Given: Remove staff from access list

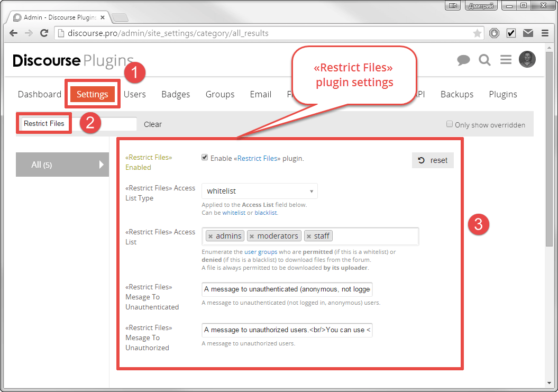Looking at the screenshot, I should 309,236.
